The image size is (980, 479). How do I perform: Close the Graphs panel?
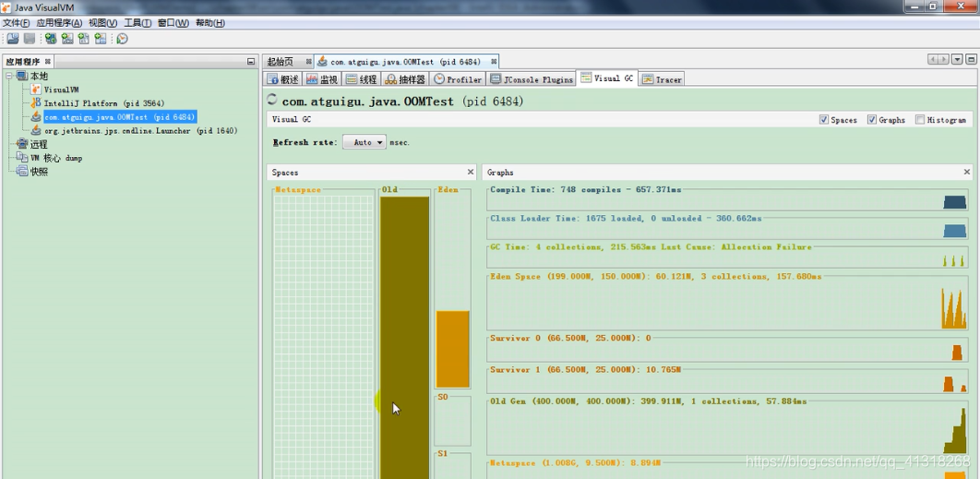coord(967,172)
